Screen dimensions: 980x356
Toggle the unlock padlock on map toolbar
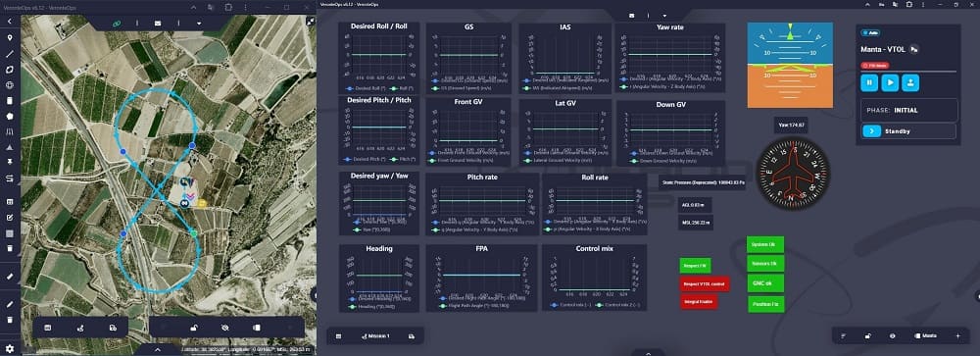(x=195, y=328)
